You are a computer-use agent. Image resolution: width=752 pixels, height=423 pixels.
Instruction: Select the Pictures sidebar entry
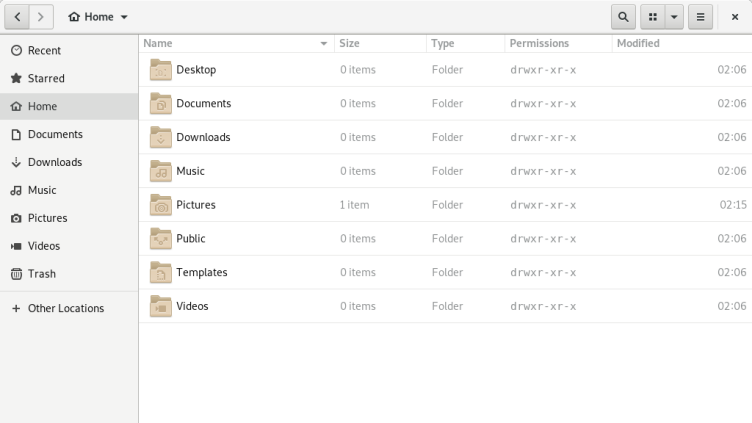(x=47, y=217)
